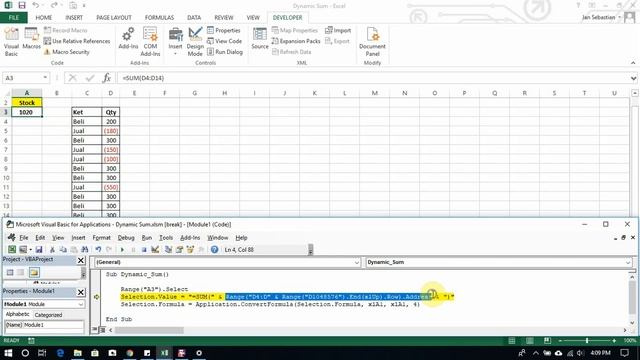Expand the Name Box dropdown
This screenshot has width=640, height=360.
click(45, 78)
